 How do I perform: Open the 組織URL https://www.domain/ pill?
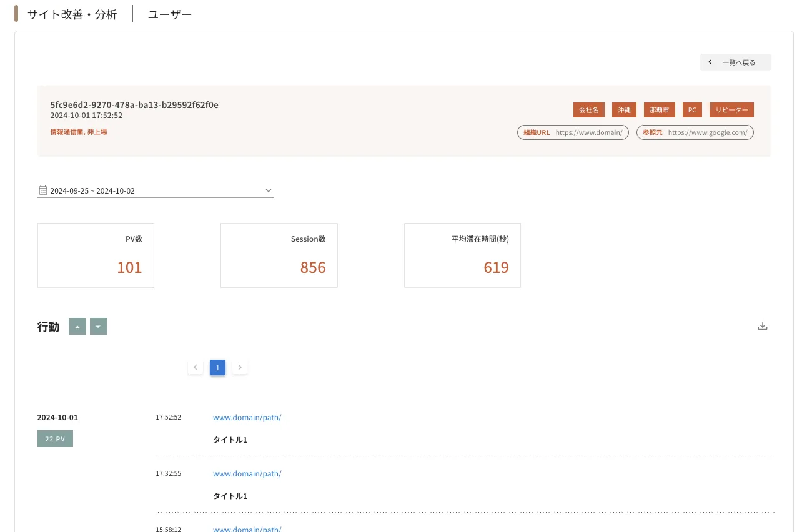pos(573,132)
